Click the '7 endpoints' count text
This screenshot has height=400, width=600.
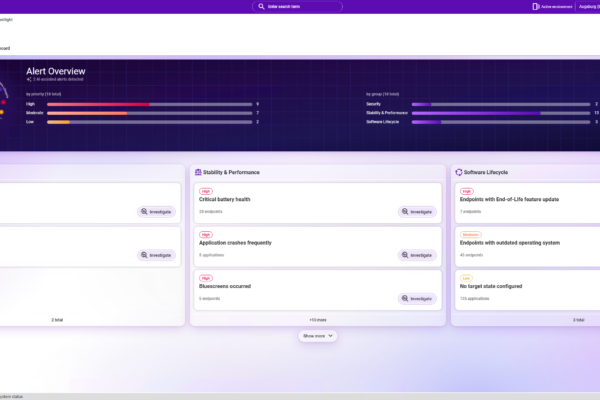470,212
